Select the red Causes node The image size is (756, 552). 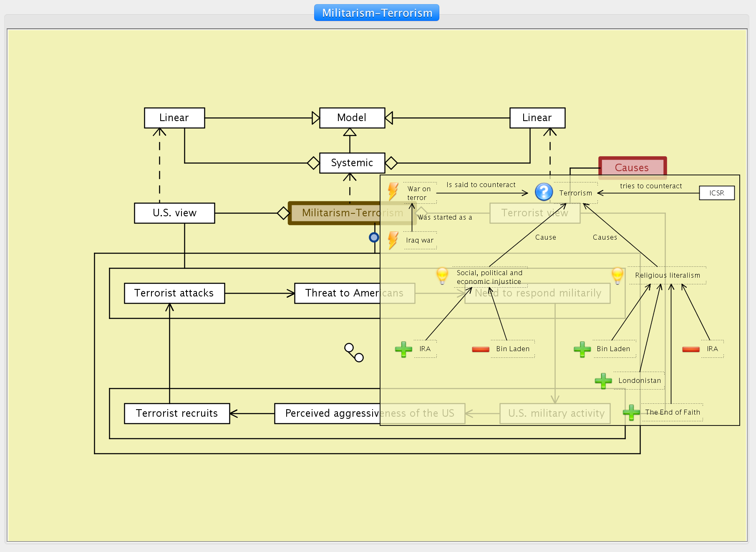(632, 167)
